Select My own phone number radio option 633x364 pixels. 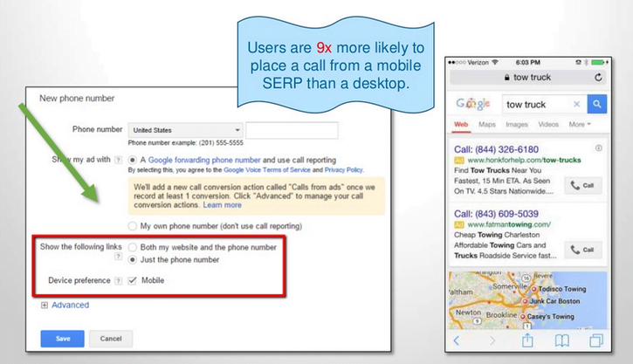point(132,226)
